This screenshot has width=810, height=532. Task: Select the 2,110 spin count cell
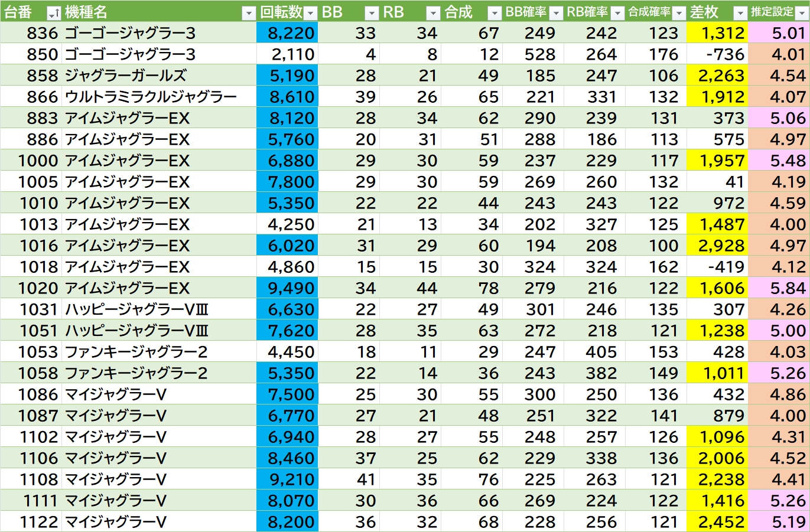(287, 54)
